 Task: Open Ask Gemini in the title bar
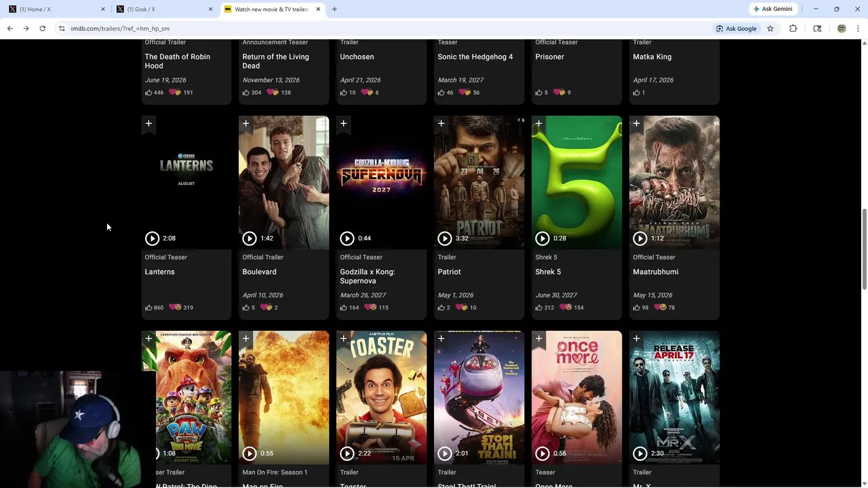[772, 9]
